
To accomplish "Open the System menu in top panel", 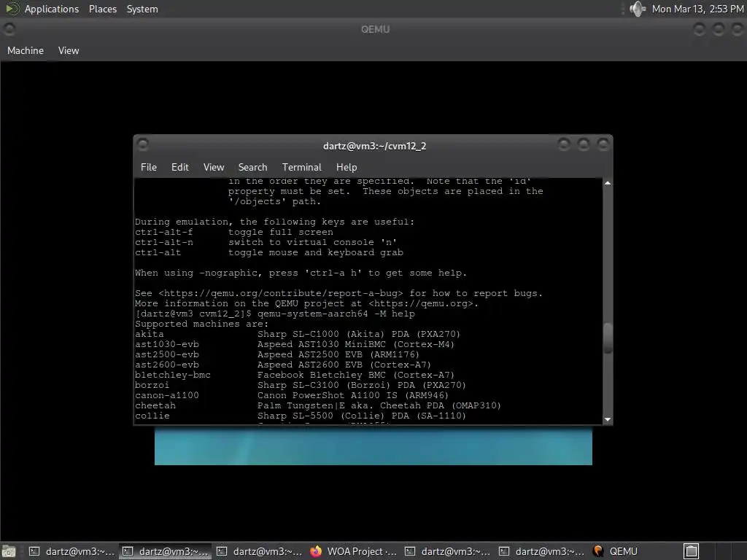I will [x=142, y=9].
